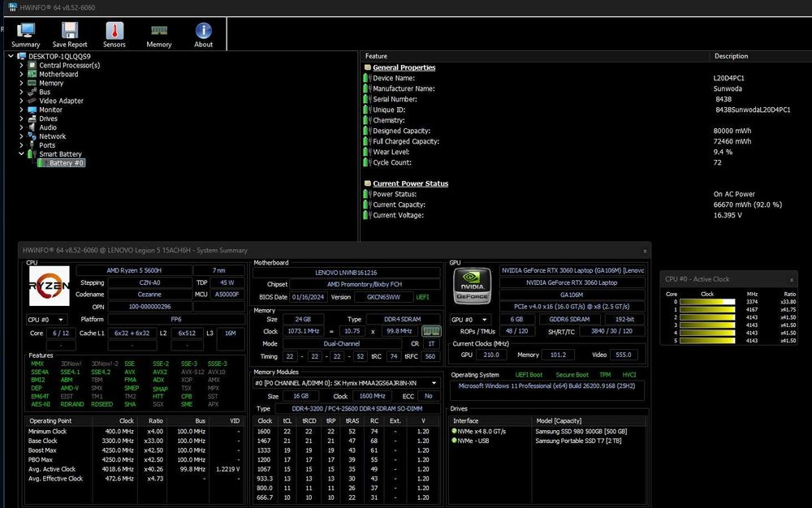The width and height of the screenshot is (812, 508).
Task: Expand the Central Processor(s) node
Action: [x=21, y=65]
